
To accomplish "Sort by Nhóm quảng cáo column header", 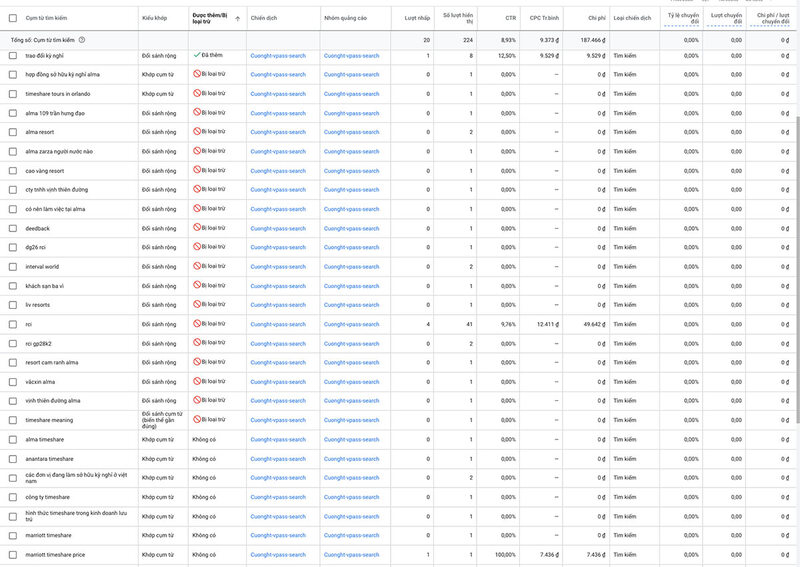I will (x=345, y=18).
